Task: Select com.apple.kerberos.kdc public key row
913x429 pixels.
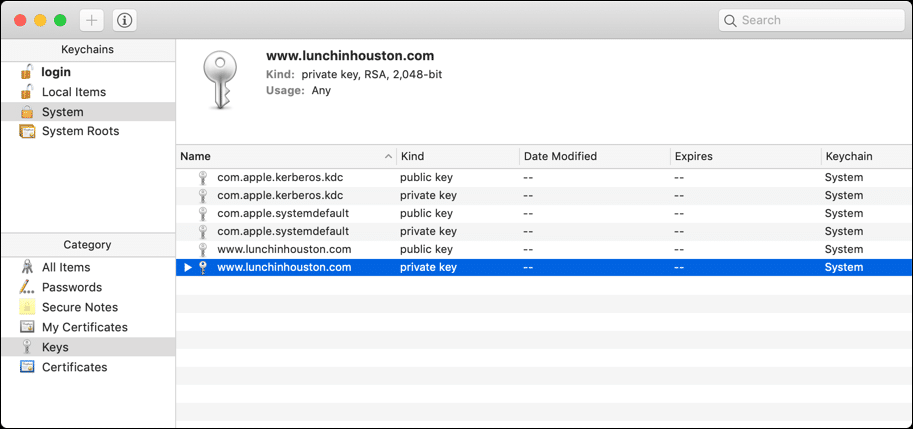Action: (280, 177)
